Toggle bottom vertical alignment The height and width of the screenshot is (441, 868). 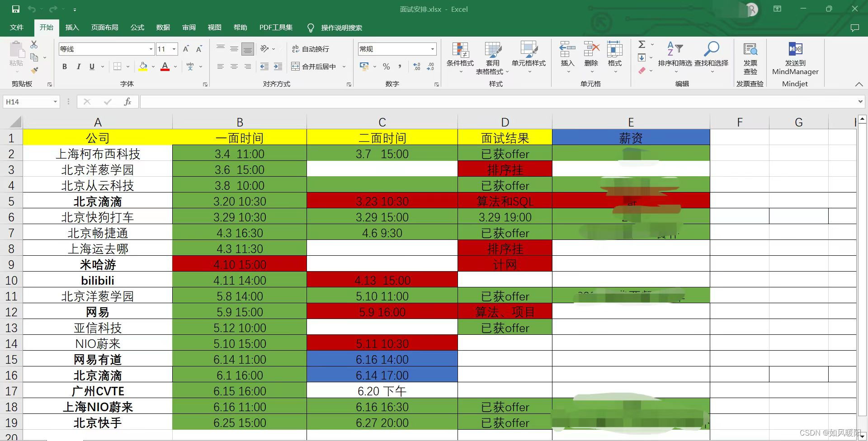(x=247, y=49)
